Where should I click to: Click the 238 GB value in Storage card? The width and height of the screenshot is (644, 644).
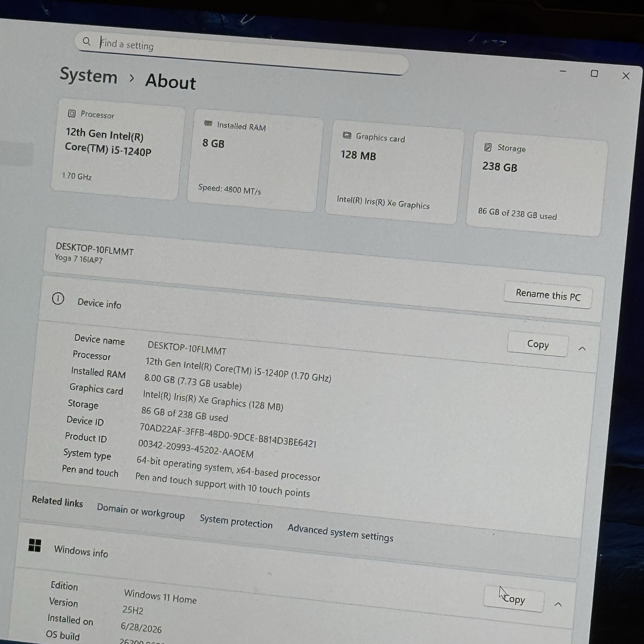tap(500, 167)
